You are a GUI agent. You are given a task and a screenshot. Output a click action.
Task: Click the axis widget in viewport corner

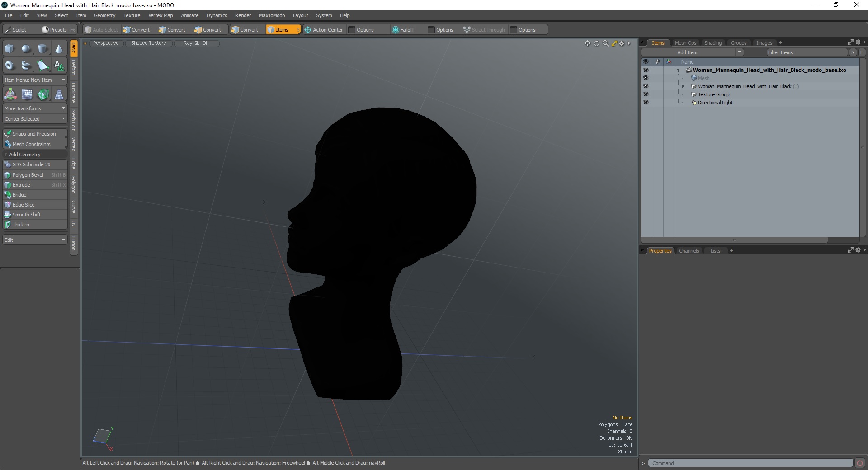[103, 438]
